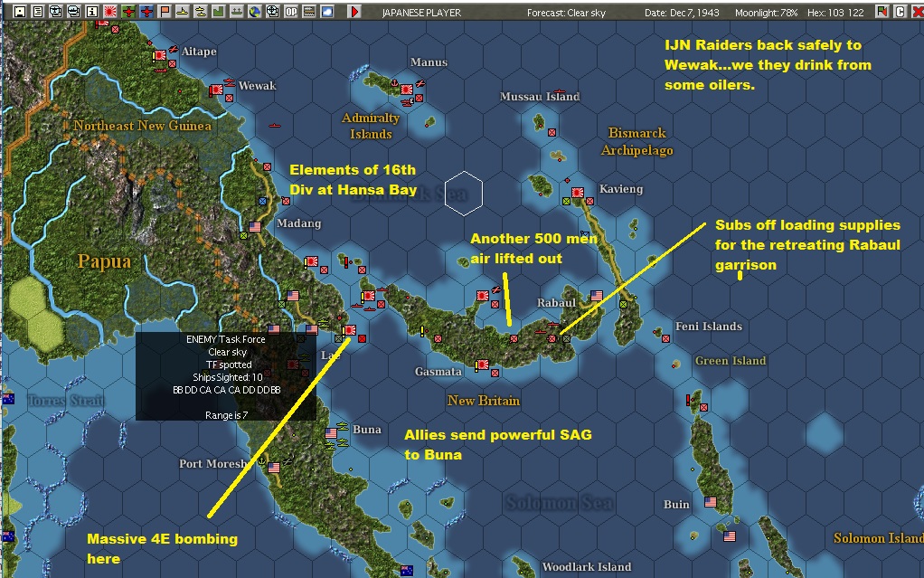Open the globe map toolbar icon
924x578 pixels.
click(255, 11)
